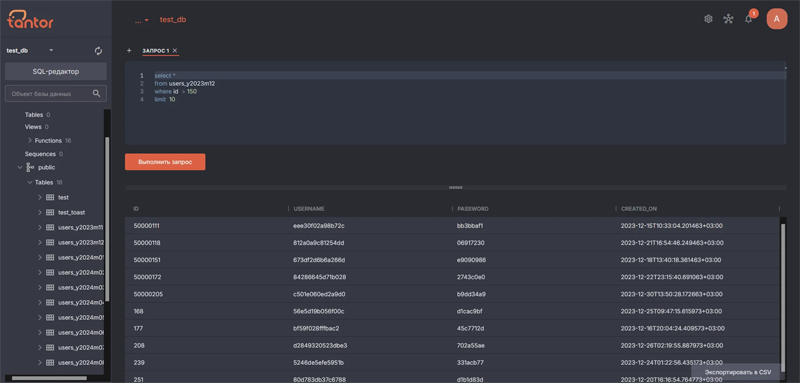Click the ID cell 50000205
The image size is (800, 383).
click(x=147, y=294)
